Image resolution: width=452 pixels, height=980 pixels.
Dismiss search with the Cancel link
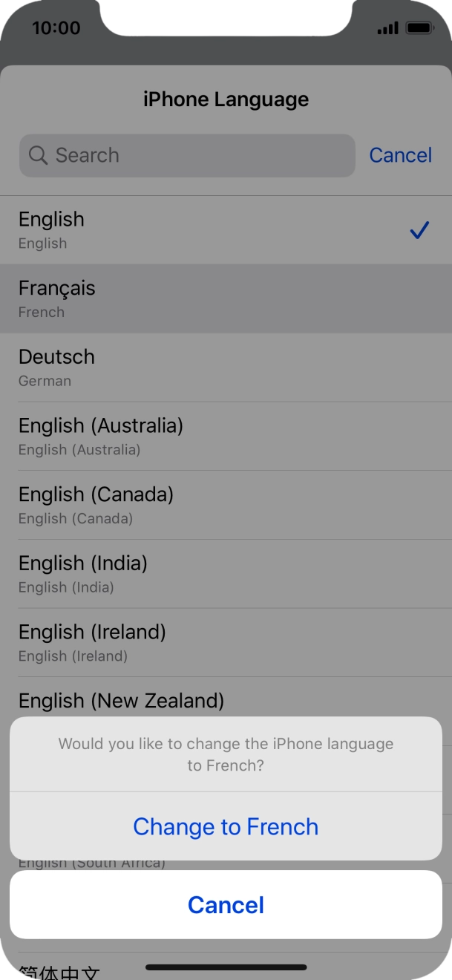pos(400,155)
